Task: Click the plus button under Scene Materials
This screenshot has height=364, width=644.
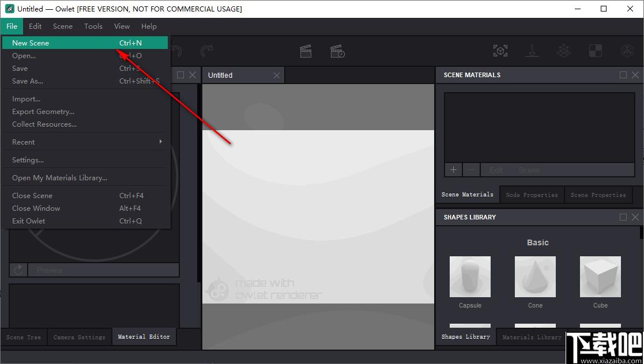Action: 453,170
